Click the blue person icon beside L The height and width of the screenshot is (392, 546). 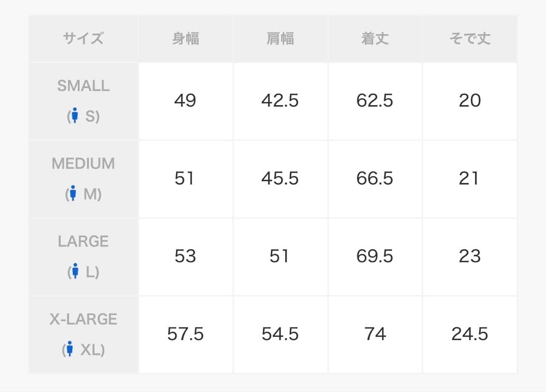pos(75,271)
